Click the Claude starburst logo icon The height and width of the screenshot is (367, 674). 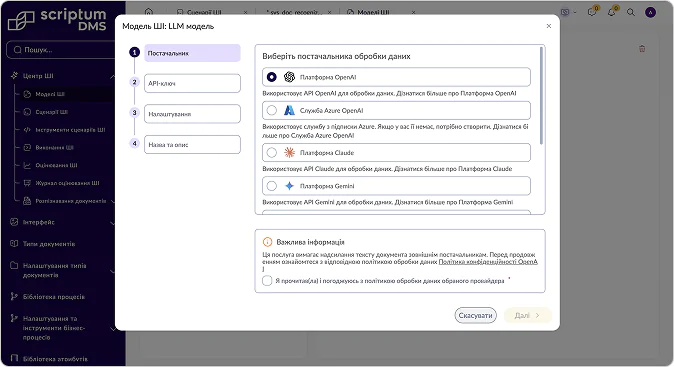click(x=289, y=153)
